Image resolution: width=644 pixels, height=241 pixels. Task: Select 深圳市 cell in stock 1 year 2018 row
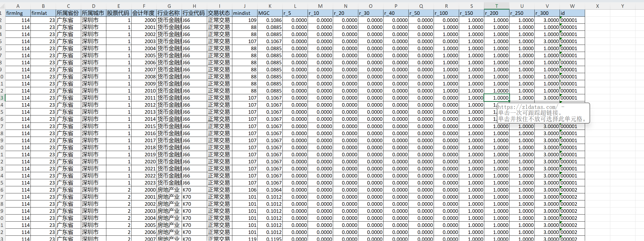pyautogui.click(x=93, y=147)
